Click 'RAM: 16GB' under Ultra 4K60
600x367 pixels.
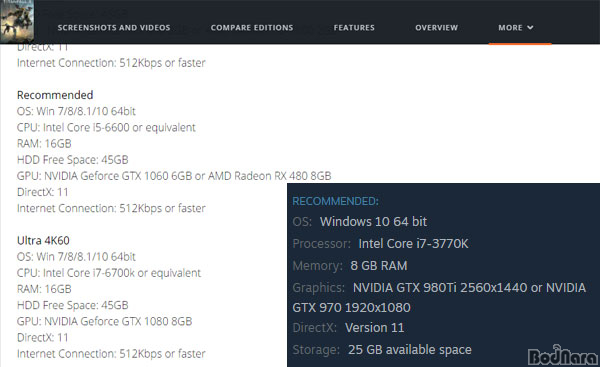[x=44, y=289]
